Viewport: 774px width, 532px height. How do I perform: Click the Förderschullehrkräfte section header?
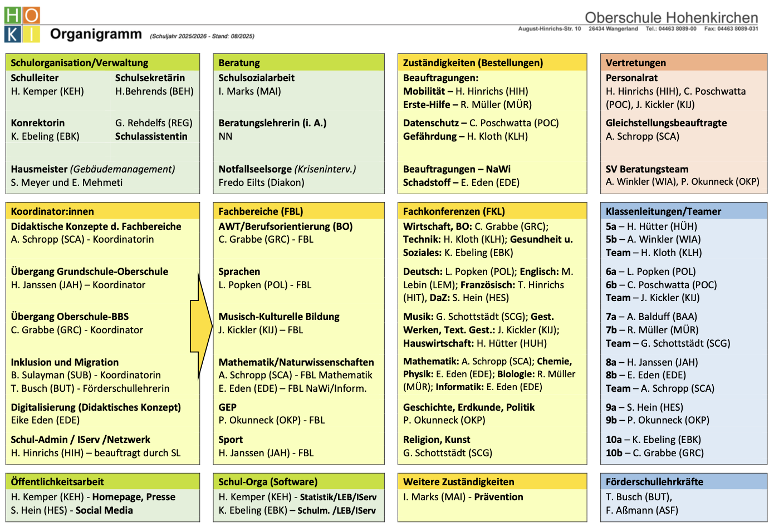point(654,482)
